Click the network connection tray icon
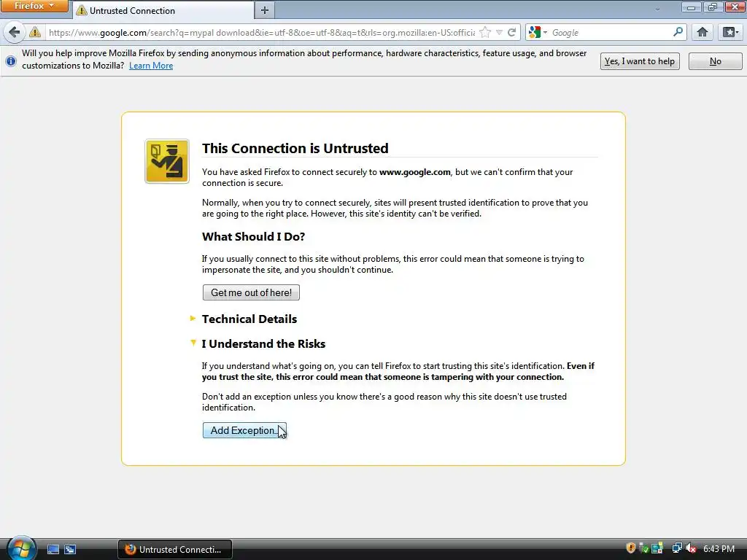This screenshot has width=747, height=560. click(x=677, y=548)
